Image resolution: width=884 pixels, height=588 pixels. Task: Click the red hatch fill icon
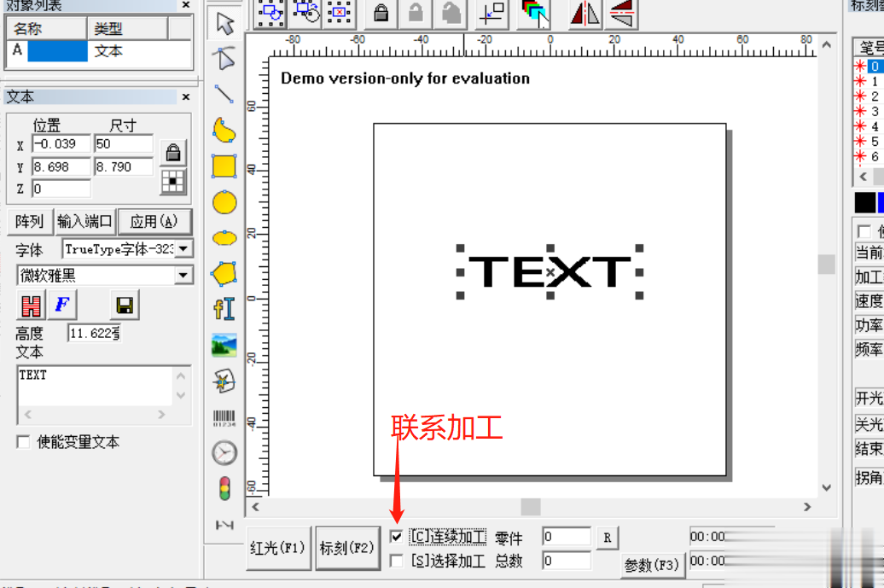pyautogui.click(x=31, y=306)
